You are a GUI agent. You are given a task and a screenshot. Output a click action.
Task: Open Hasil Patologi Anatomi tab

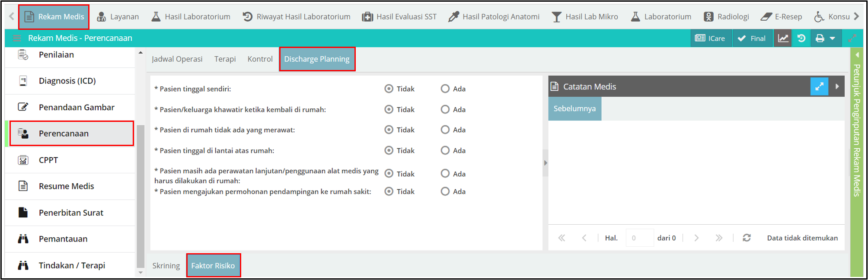[494, 17]
